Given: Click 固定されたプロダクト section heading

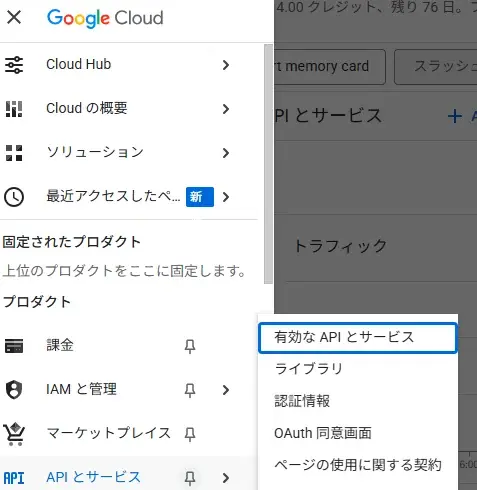Looking at the screenshot, I should coord(71,242).
